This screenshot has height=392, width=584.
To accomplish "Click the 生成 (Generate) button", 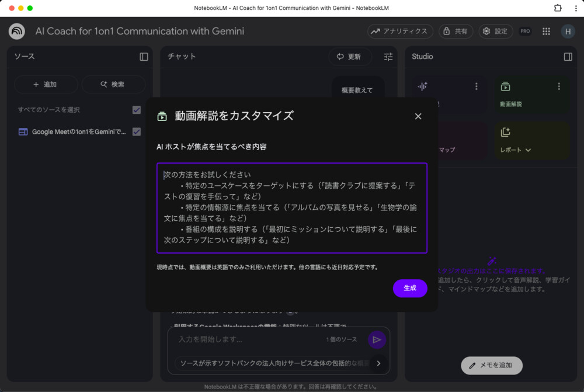I will point(410,288).
